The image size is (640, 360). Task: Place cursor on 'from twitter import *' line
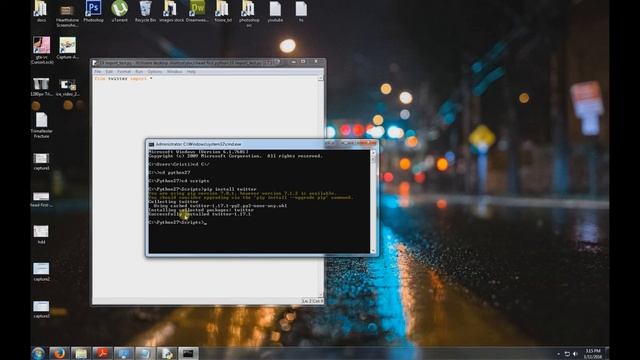[123, 78]
